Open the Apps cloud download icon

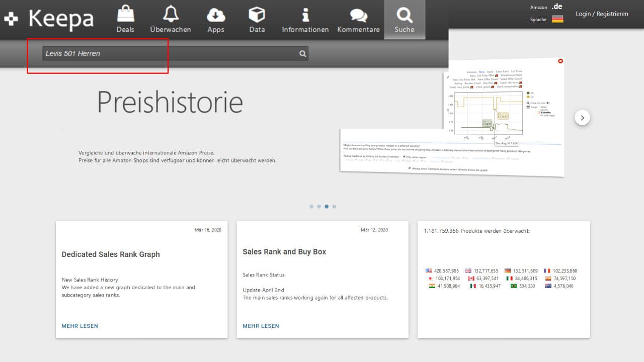point(216,15)
